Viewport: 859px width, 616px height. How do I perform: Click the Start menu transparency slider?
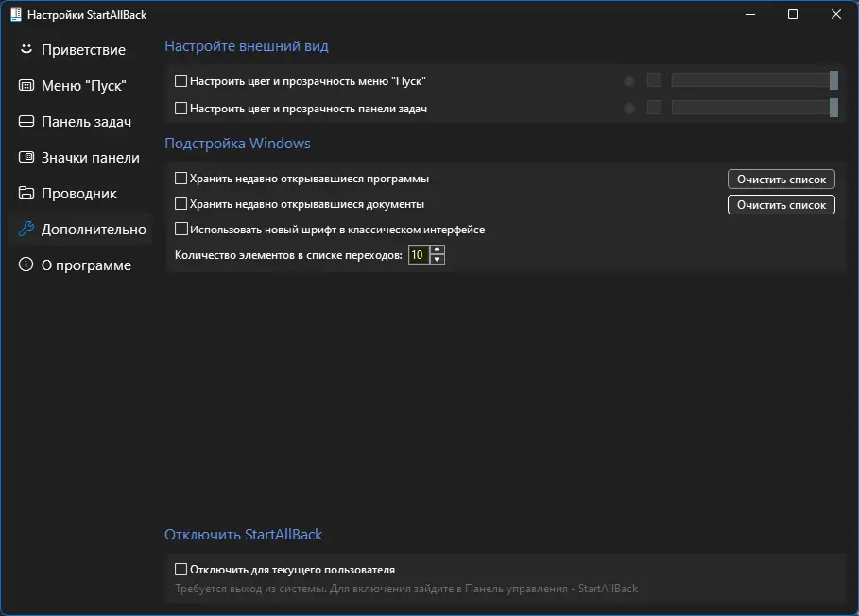point(753,80)
